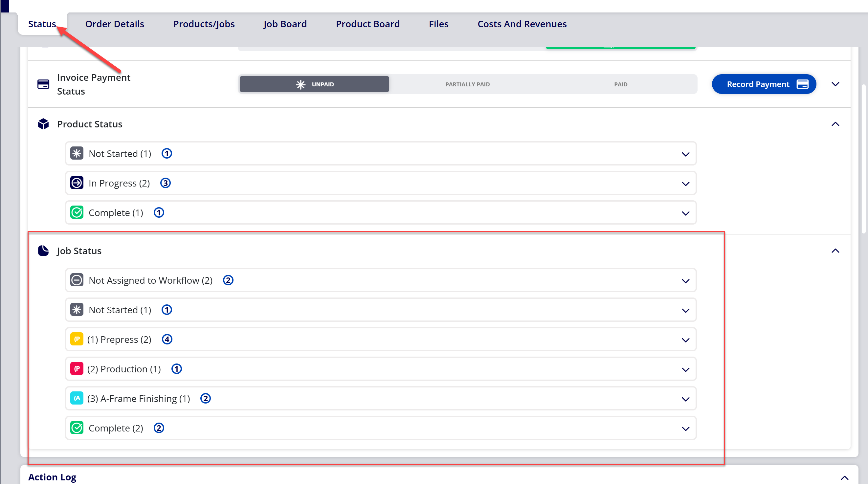Expand Not Assigned to Workflow row
Screen dimensions: 868x484
coord(685,281)
